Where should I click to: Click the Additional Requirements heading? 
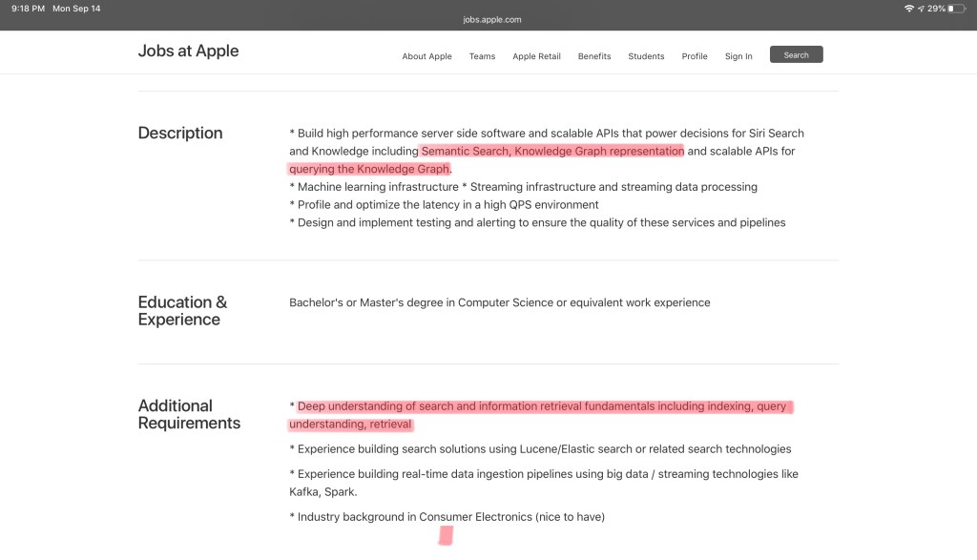[189, 414]
